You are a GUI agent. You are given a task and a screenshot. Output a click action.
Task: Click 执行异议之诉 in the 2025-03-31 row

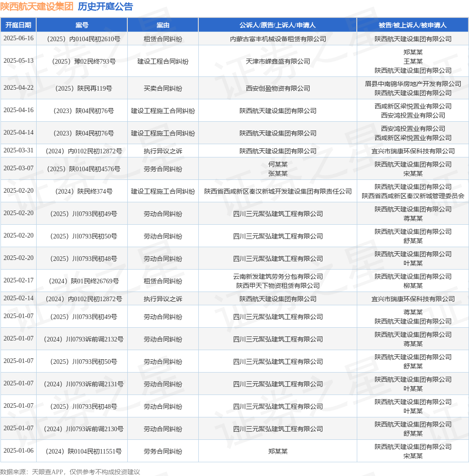(163, 151)
